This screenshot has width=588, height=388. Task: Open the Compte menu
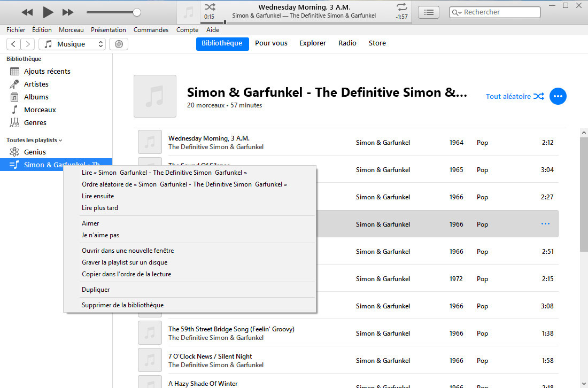[187, 30]
